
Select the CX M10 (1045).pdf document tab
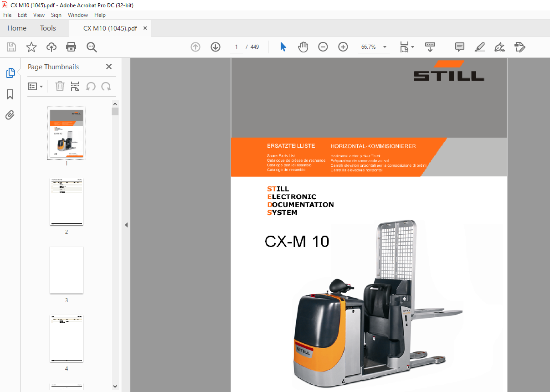tap(110, 28)
